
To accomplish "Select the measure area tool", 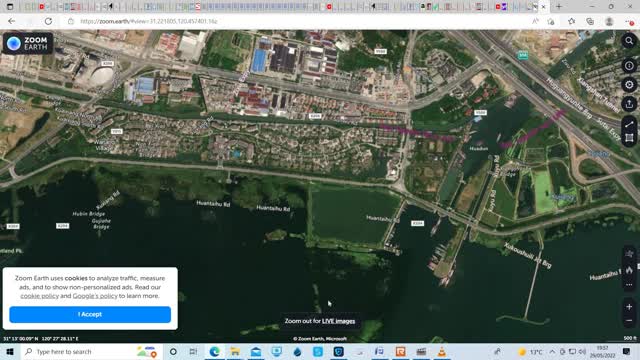I will (x=629, y=138).
